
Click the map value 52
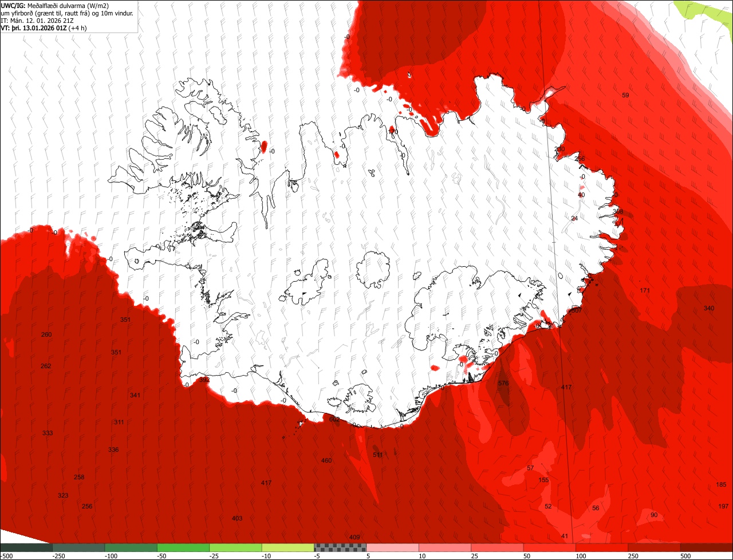click(548, 506)
